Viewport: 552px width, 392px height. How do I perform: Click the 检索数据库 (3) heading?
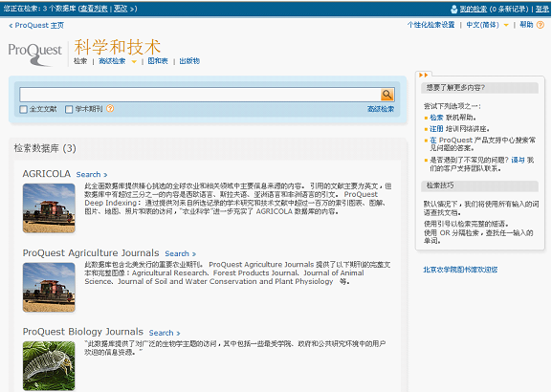point(45,148)
